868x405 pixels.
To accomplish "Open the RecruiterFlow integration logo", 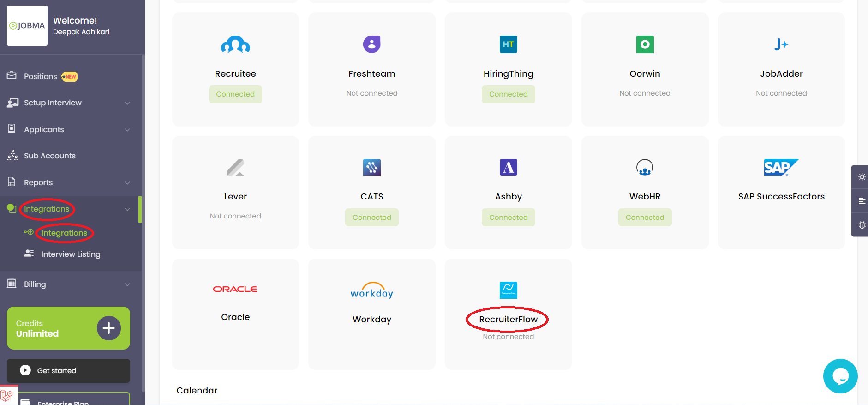I will tap(509, 290).
